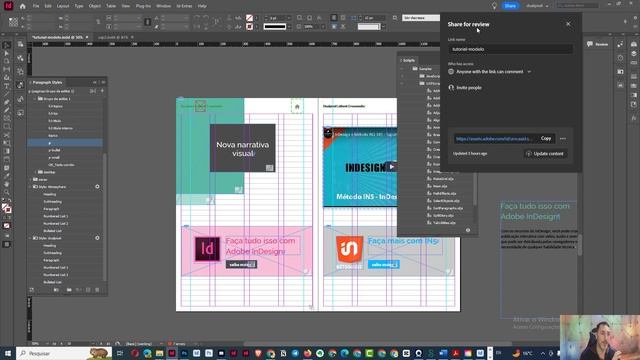Click the Paragraph Styles panel trash icon

97,290
